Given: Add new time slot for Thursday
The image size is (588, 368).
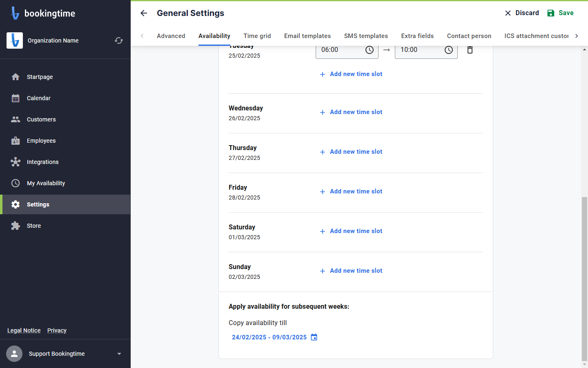Looking at the screenshot, I should 351,152.
